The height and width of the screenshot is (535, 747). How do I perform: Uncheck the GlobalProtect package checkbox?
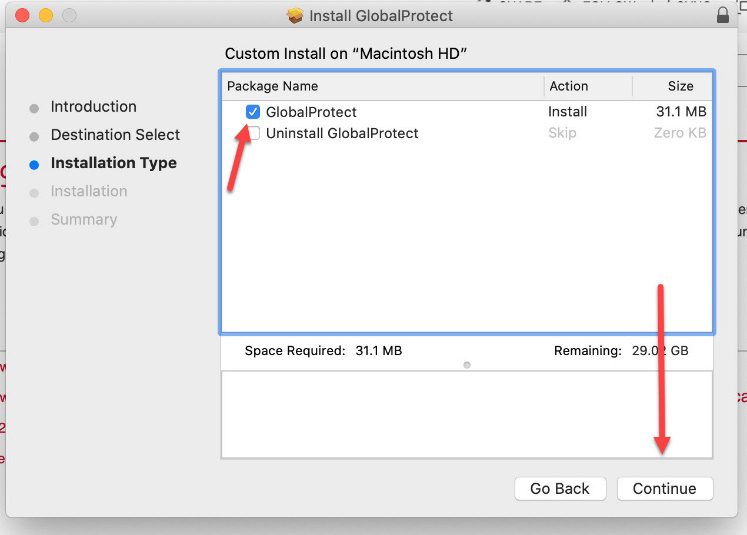253,112
